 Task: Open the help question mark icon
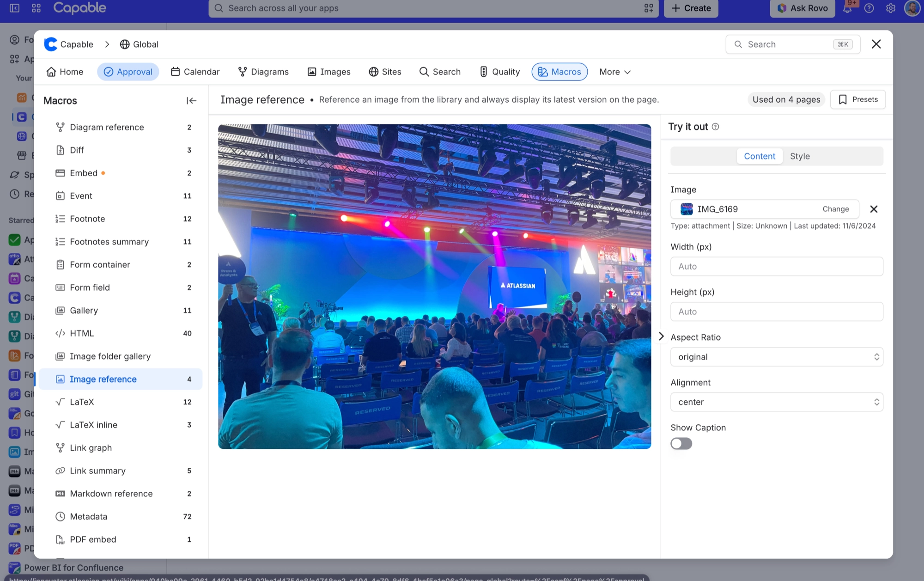click(x=869, y=8)
